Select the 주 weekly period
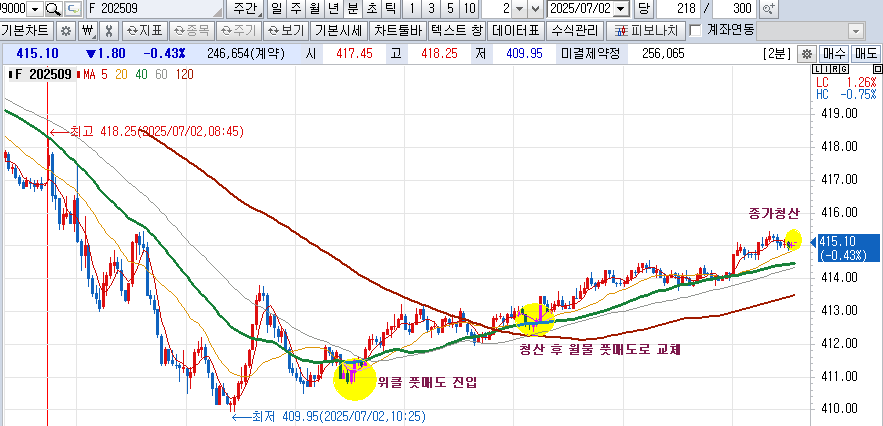Screen dimensions: 883x426 click(x=295, y=8)
